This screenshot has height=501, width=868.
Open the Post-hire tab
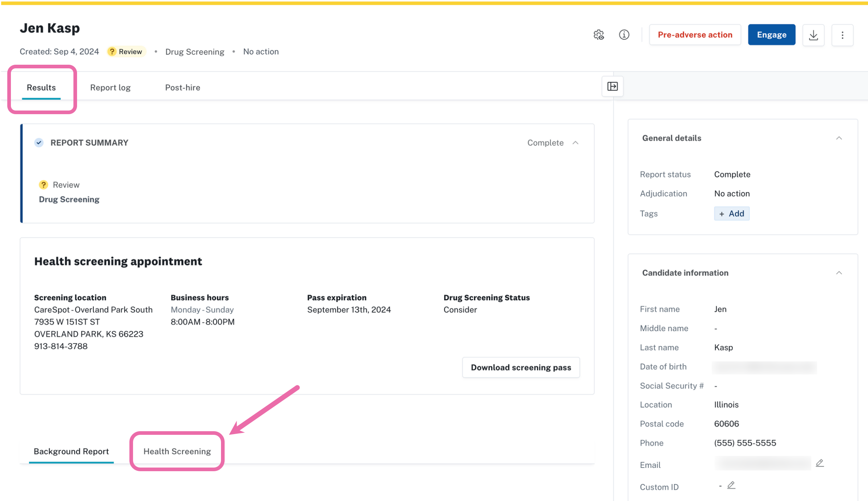[x=182, y=88]
